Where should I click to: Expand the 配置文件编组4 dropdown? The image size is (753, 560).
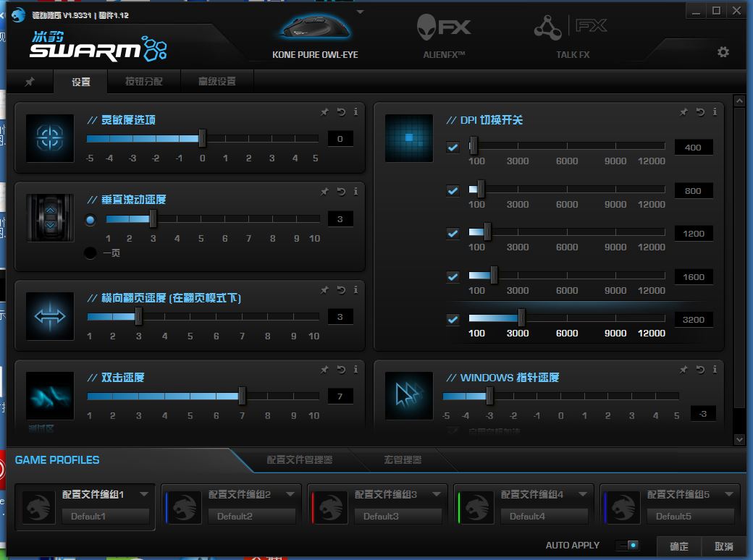coord(583,493)
